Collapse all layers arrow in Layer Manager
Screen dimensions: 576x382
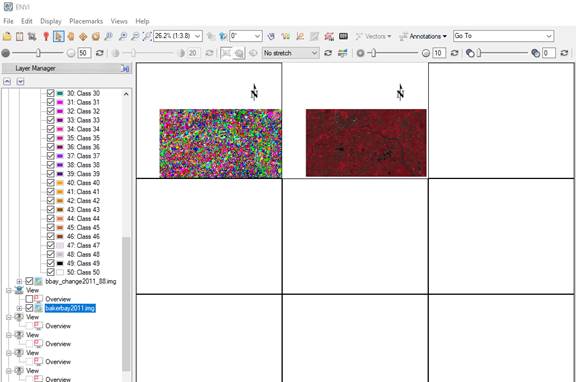pos(7,82)
